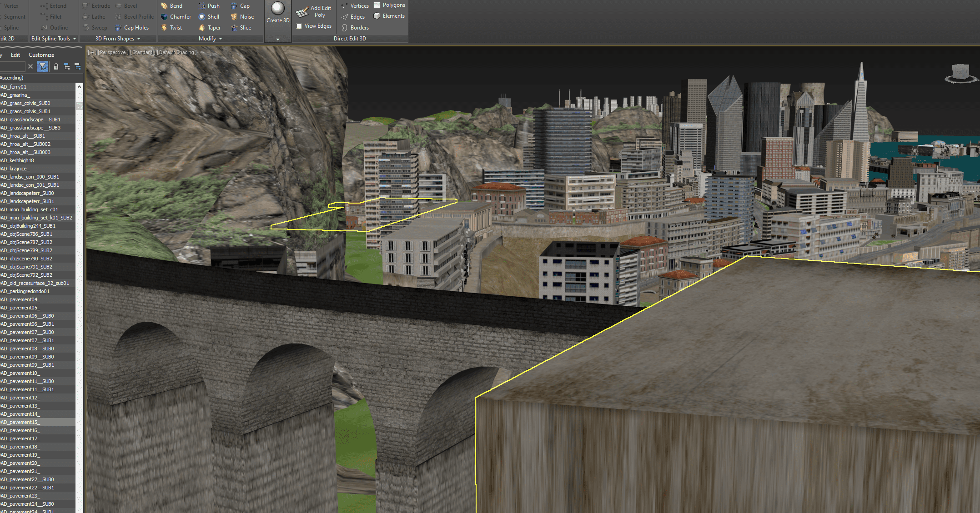Apply the Noise modifier
Screen dimensions: 980x513
(x=242, y=17)
